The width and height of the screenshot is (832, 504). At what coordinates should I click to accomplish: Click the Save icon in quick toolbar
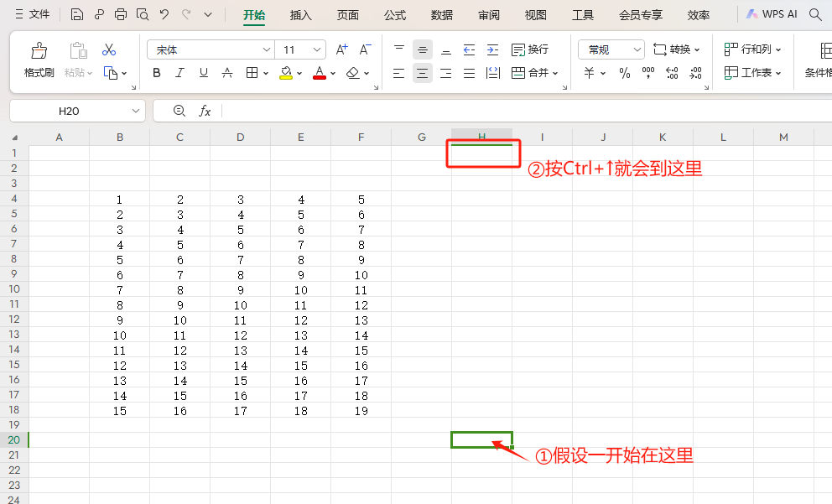point(77,15)
